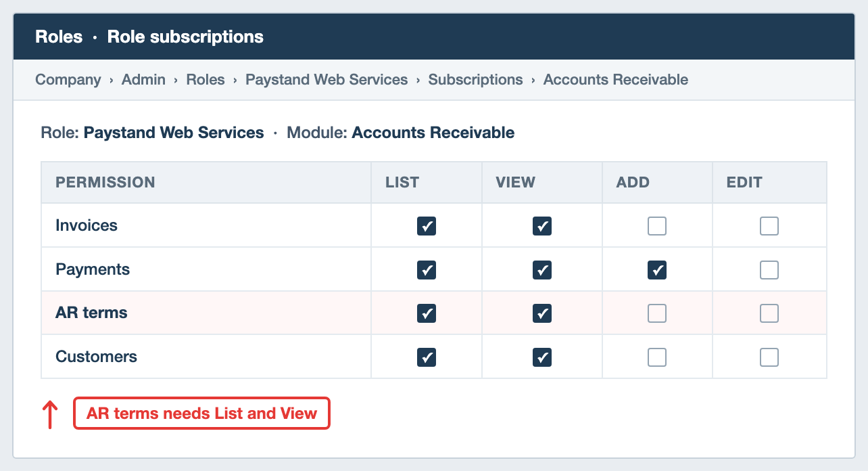
Task: Enable Edit permission for Payments
Action: pos(769,270)
